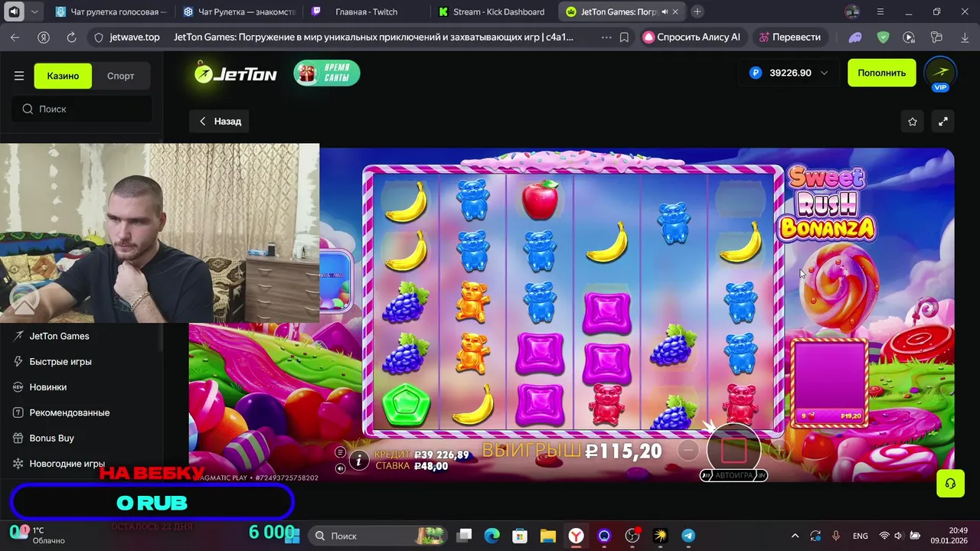Open the page options three-dots menu
This screenshot has height=551, width=980.
[606, 37]
